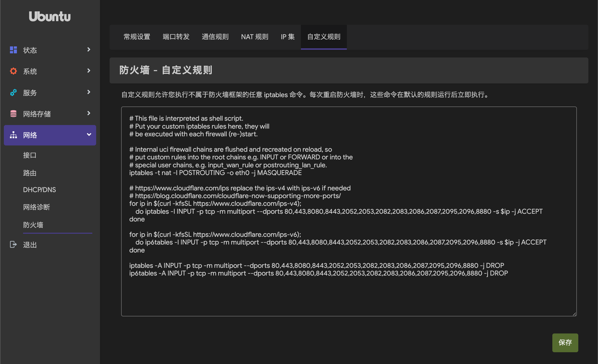Expand the 网络存储 menu chevron
This screenshot has height=364, width=598.
tap(89, 113)
